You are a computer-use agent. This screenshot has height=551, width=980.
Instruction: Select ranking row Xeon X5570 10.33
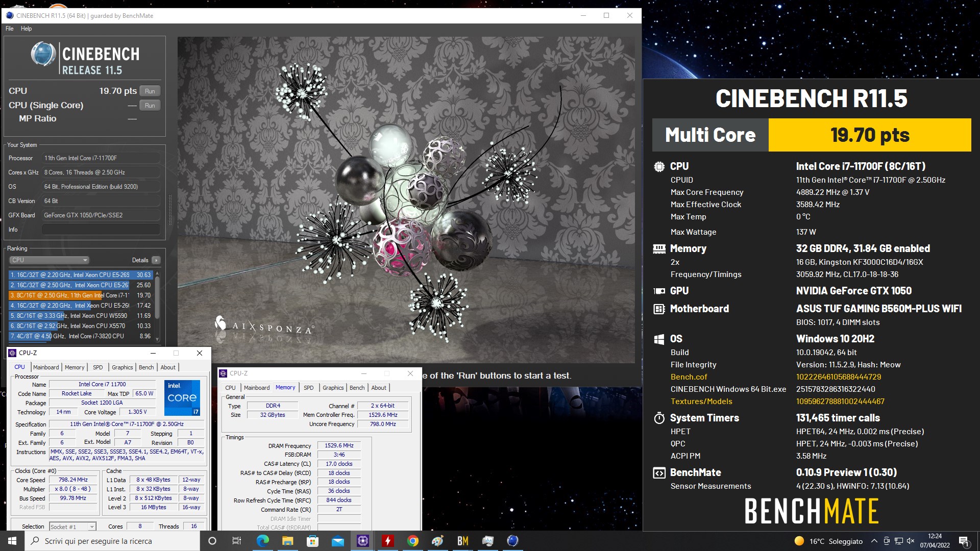(81, 325)
